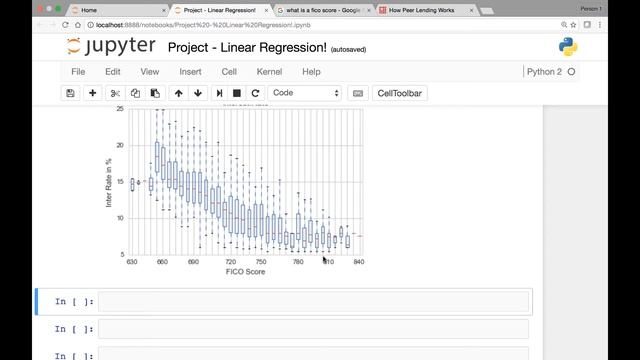Run the cell with the skip-forward icon

(x=219, y=93)
